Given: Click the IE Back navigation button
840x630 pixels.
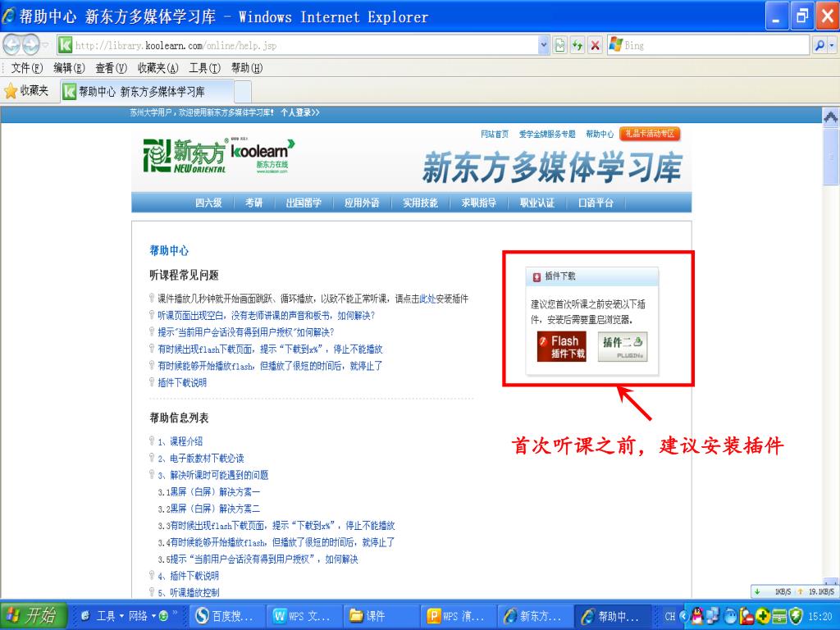Looking at the screenshot, I should tap(11, 45).
